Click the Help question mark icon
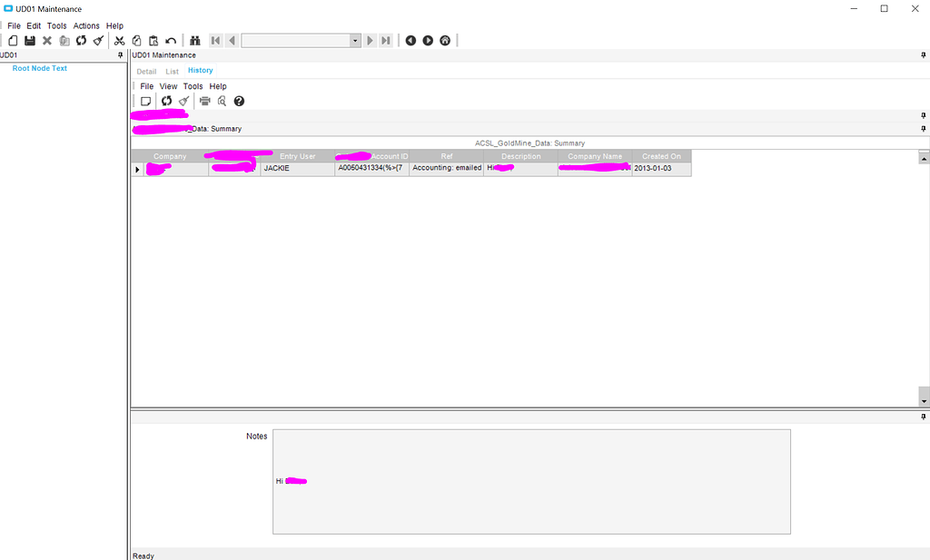The height and width of the screenshot is (560, 930). 238,101
